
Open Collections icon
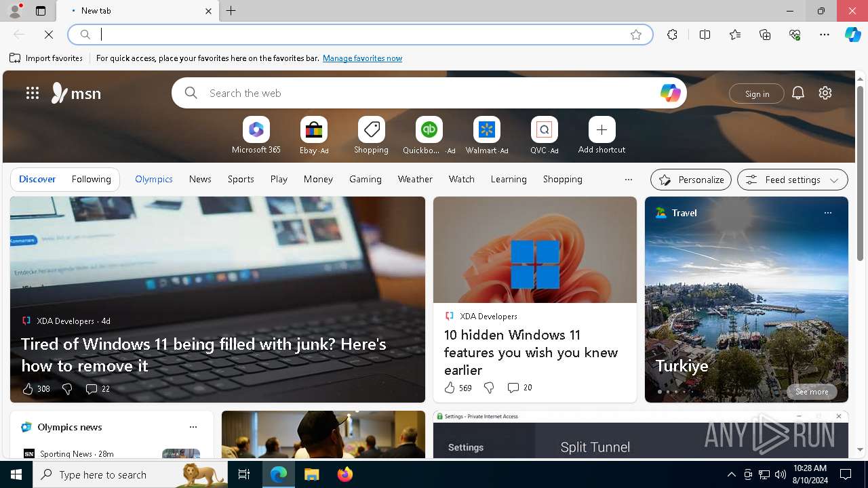(765, 35)
